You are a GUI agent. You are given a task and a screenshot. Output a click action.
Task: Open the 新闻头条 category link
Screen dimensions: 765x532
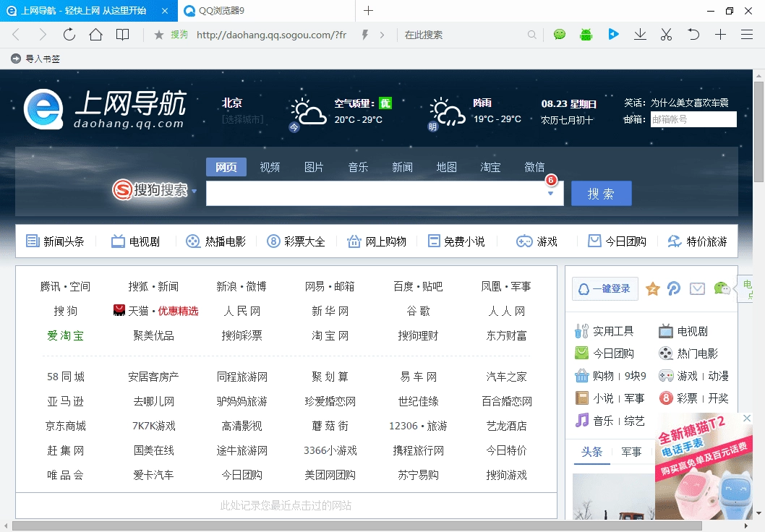[55, 241]
